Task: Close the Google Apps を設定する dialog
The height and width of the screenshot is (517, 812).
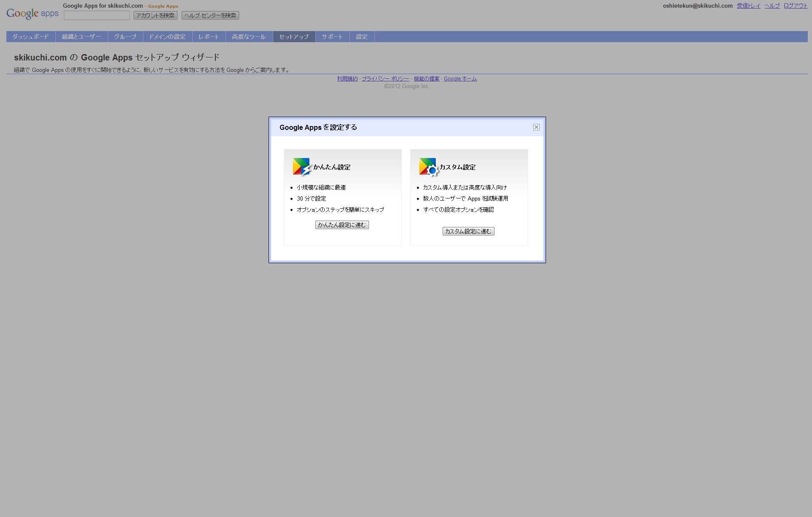Action: 536,127
